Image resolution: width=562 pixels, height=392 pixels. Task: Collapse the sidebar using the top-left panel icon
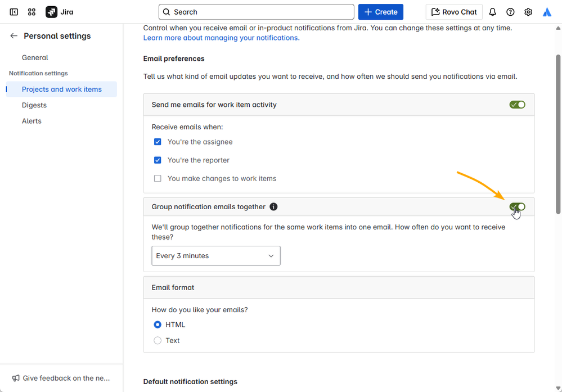tap(14, 12)
